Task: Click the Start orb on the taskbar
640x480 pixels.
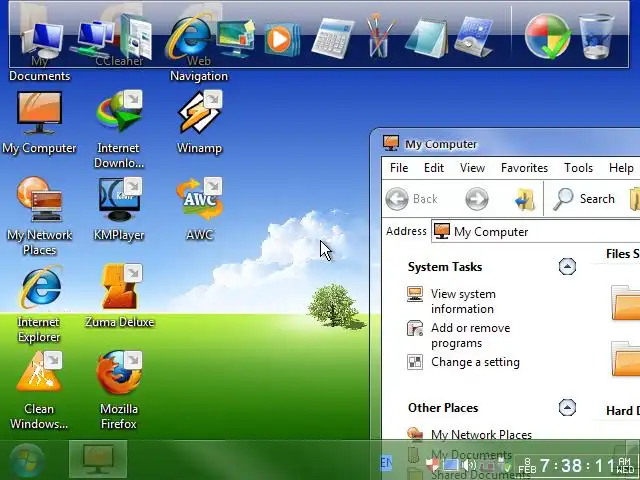Action: coord(27,461)
